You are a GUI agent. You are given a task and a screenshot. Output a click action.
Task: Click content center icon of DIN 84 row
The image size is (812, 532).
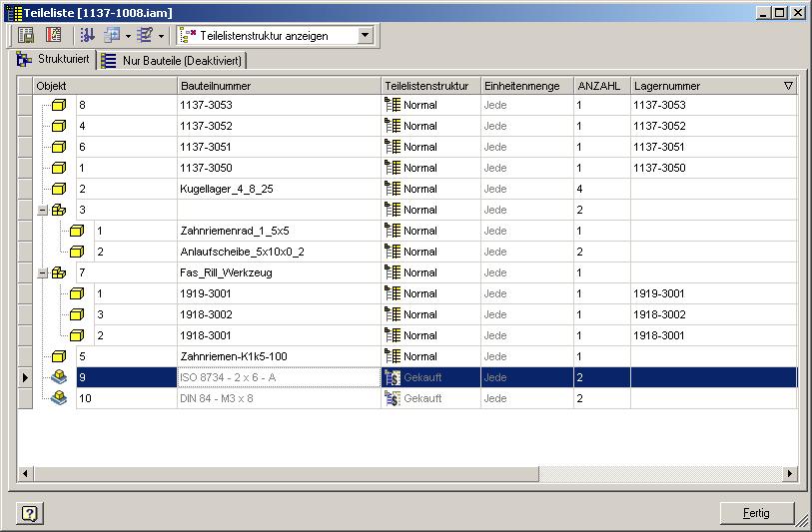(x=59, y=397)
